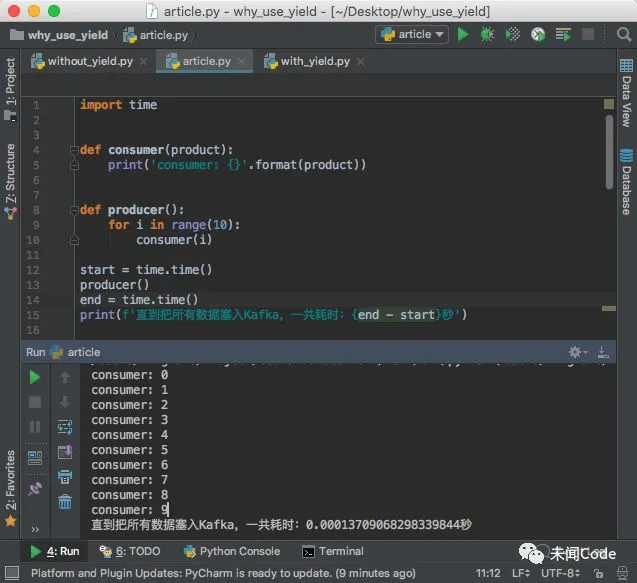
Task: Switch to the without_yield.py tab
Action: [82, 61]
